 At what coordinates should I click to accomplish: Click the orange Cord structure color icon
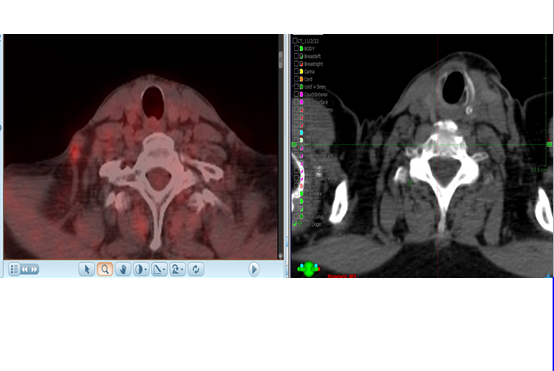(301, 79)
